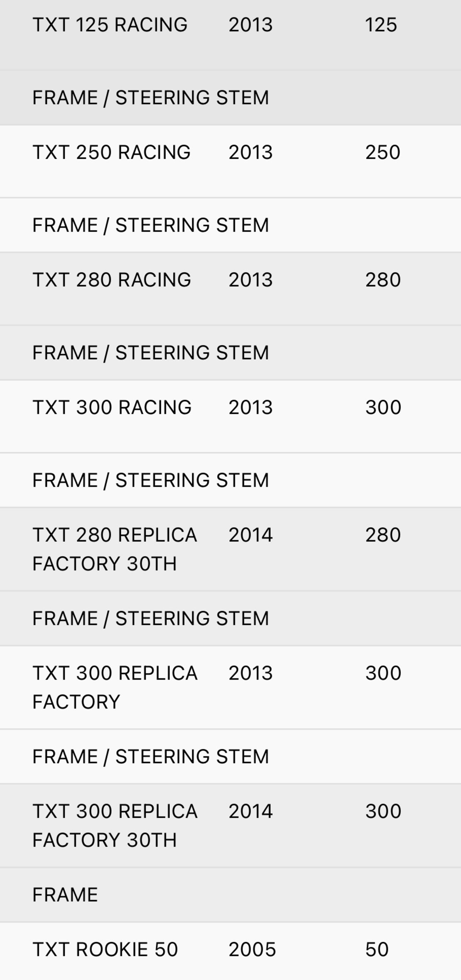This screenshot has width=461, height=980.
Task: Click the TXT 280 RACING model name
Action: click(x=112, y=280)
